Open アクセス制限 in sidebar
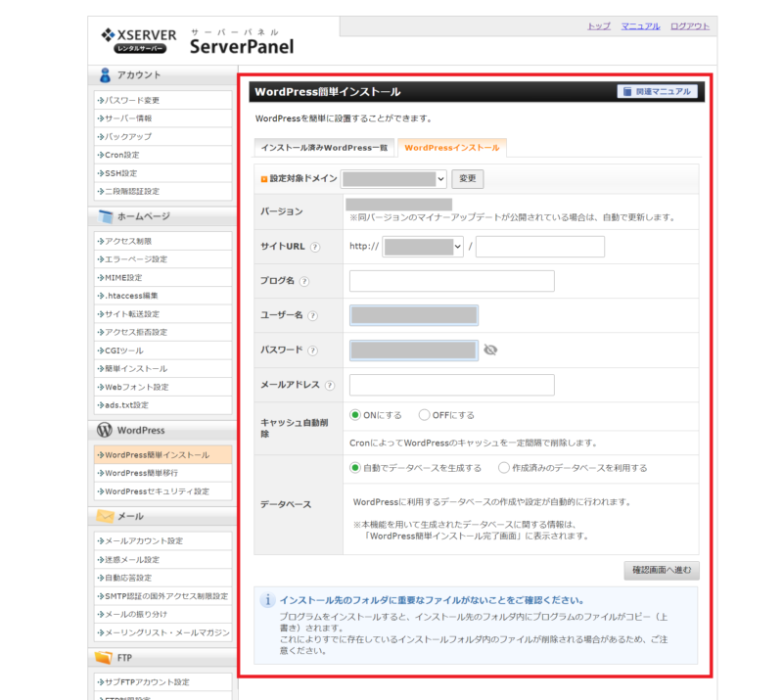This screenshot has width=783, height=700. (162, 241)
